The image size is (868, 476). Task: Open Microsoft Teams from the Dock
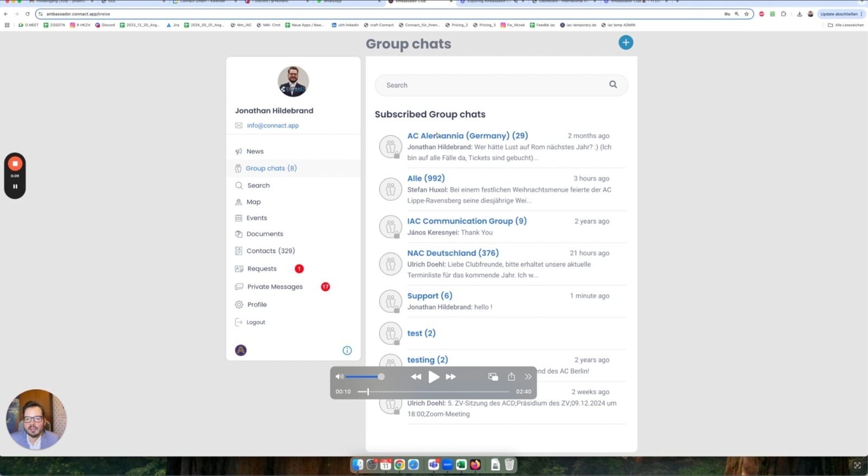[433, 465]
